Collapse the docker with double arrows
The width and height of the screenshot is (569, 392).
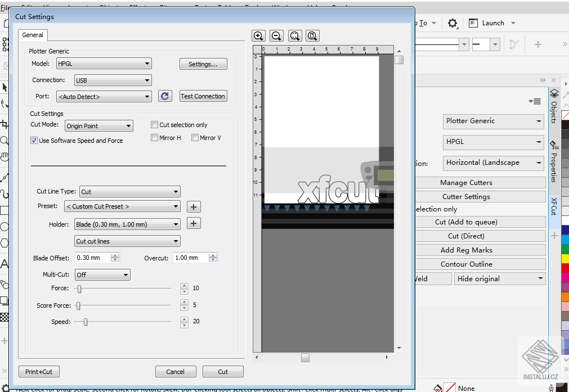pos(543,80)
